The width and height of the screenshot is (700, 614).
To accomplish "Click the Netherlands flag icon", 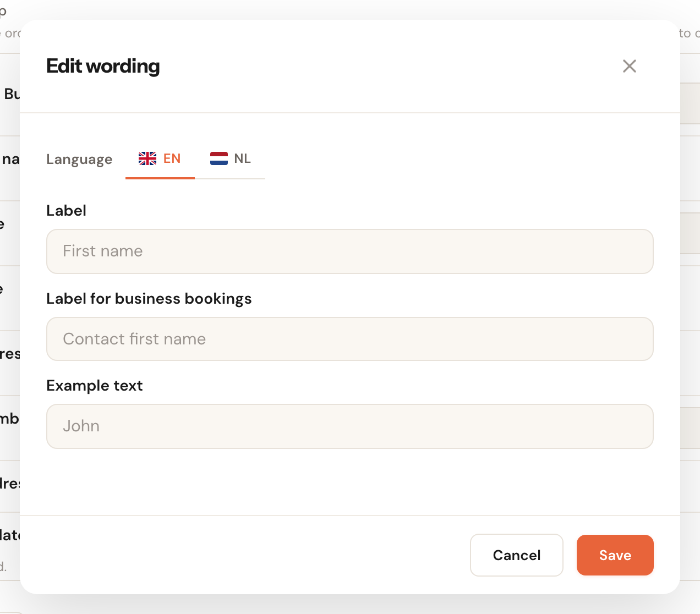I will [x=219, y=158].
